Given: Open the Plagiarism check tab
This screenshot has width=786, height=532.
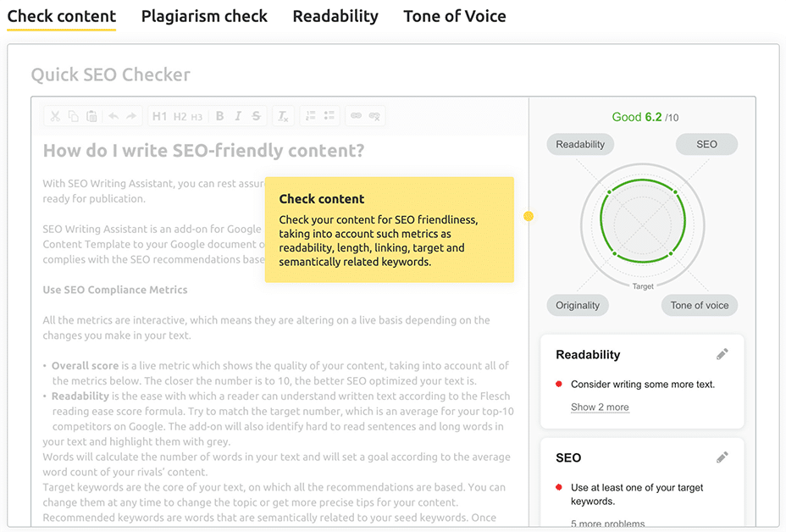Looking at the screenshot, I should coord(204,16).
